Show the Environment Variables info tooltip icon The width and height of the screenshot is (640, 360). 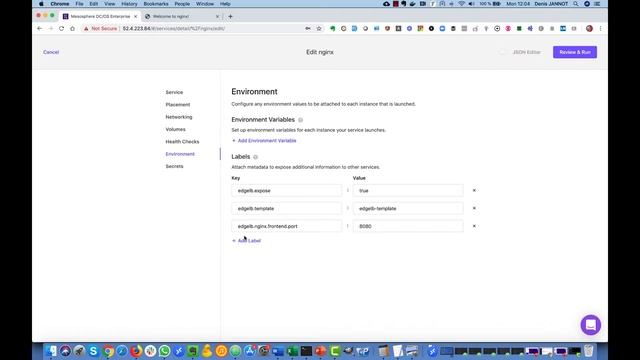(300, 120)
